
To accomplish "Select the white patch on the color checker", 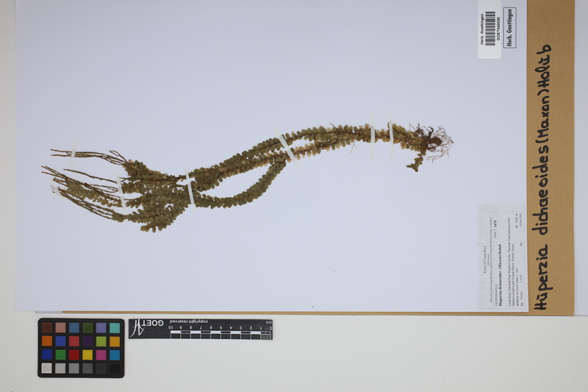I will [47, 368].
